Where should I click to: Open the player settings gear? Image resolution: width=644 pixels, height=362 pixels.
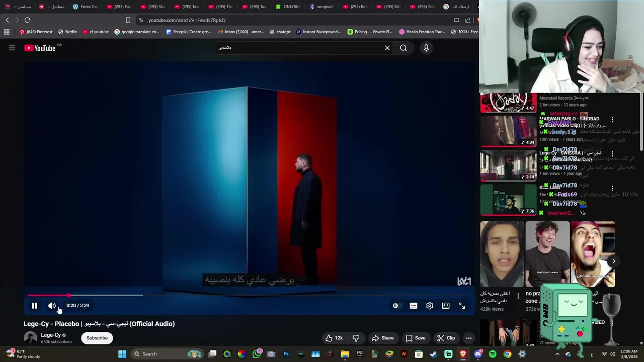pyautogui.click(x=430, y=306)
